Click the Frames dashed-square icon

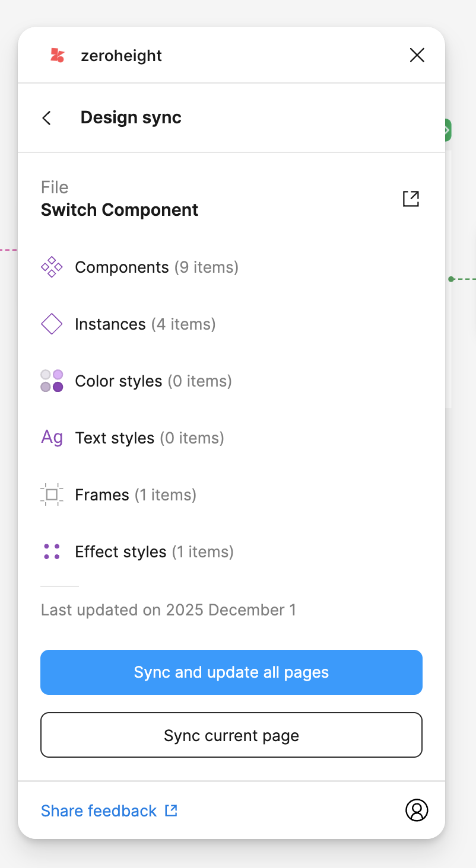coord(52,495)
